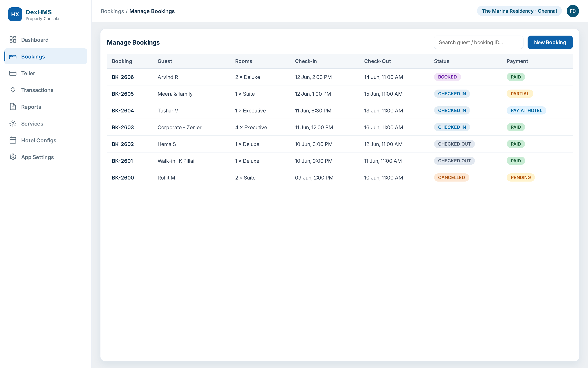Click check-out 16 Jun, 11:00 AM

point(383,128)
